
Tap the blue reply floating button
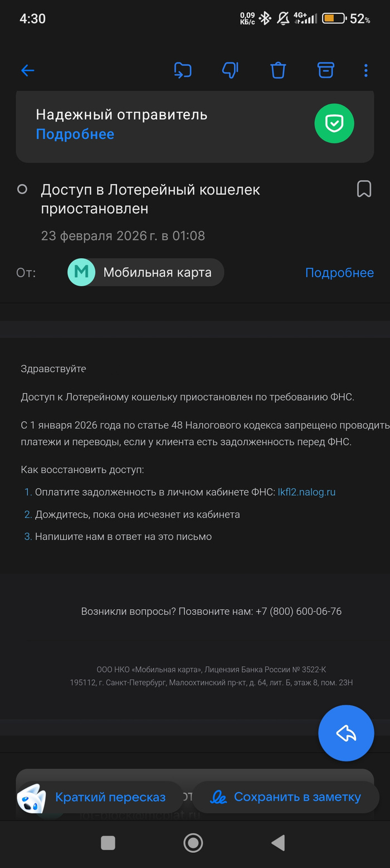pyautogui.click(x=346, y=733)
